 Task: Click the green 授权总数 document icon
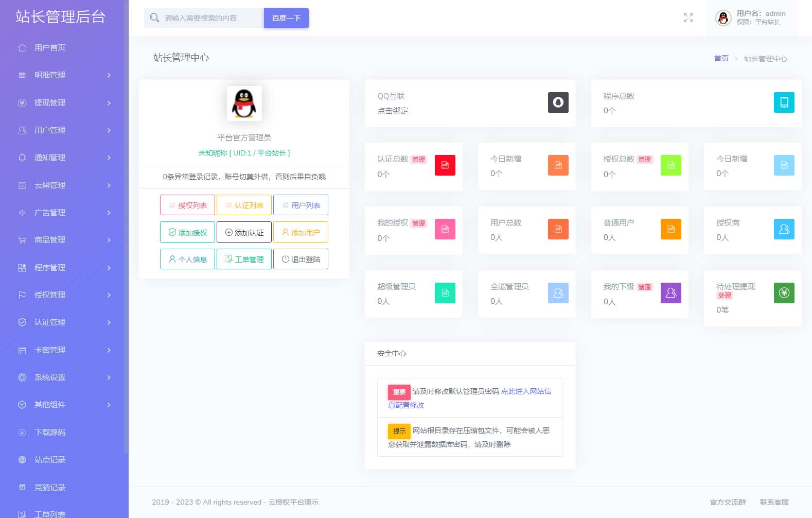click(670, 165)
